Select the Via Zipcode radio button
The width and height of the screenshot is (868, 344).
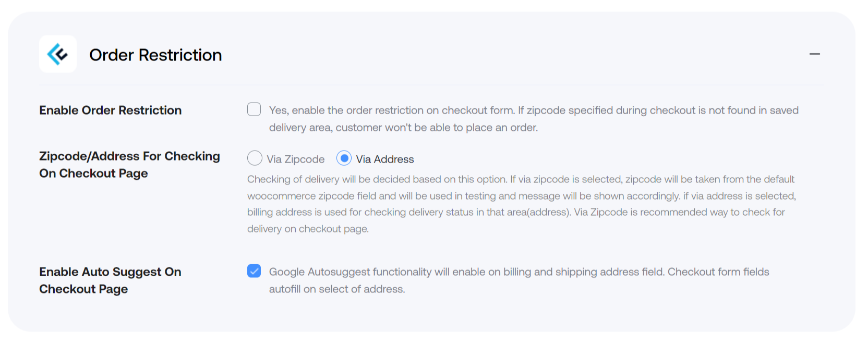pyautogui.click(x=255, y=158)
